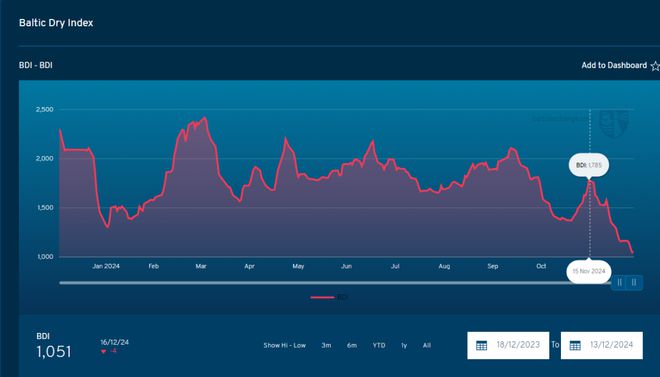Click the 15 Nov 2024 date marker
Viewport: 660px width, 377px height.
(x=588, y=271)
